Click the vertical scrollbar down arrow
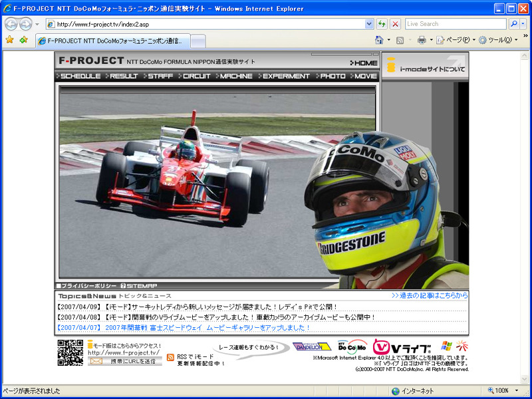Viewport: 532px width, 399px height. coord(525,378)
